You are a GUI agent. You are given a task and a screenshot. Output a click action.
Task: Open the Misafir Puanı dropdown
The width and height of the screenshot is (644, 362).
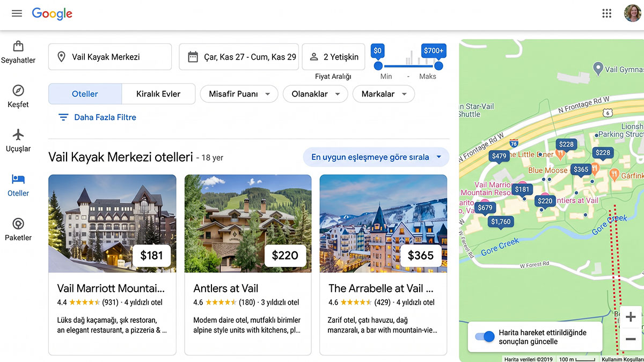coord(239,94)
